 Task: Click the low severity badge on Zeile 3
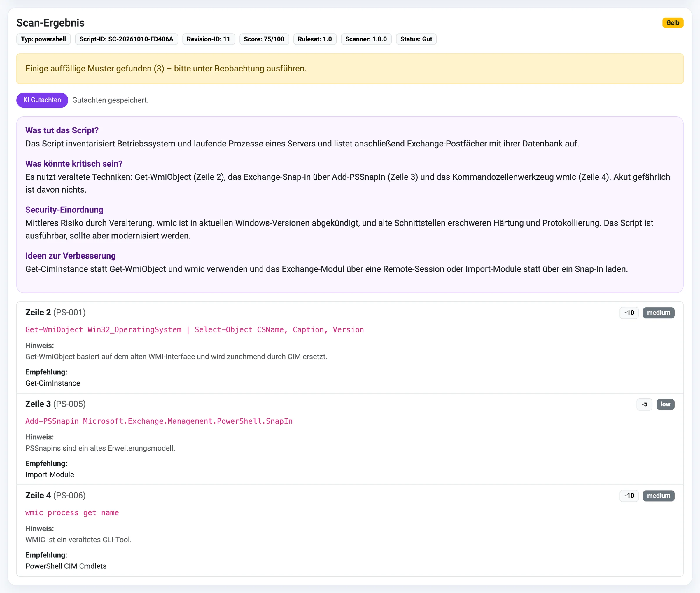click(x=665, y=404)
